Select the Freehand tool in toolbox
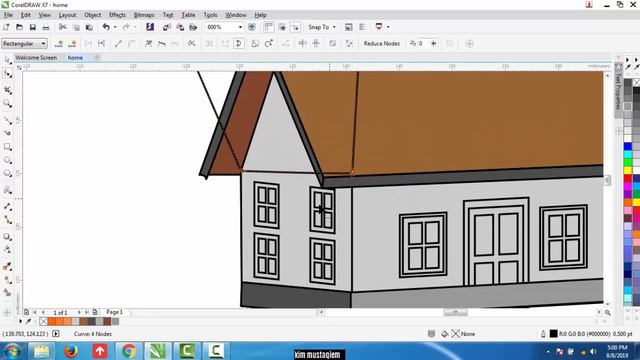 pyautogui.click(x=7, y=120)
